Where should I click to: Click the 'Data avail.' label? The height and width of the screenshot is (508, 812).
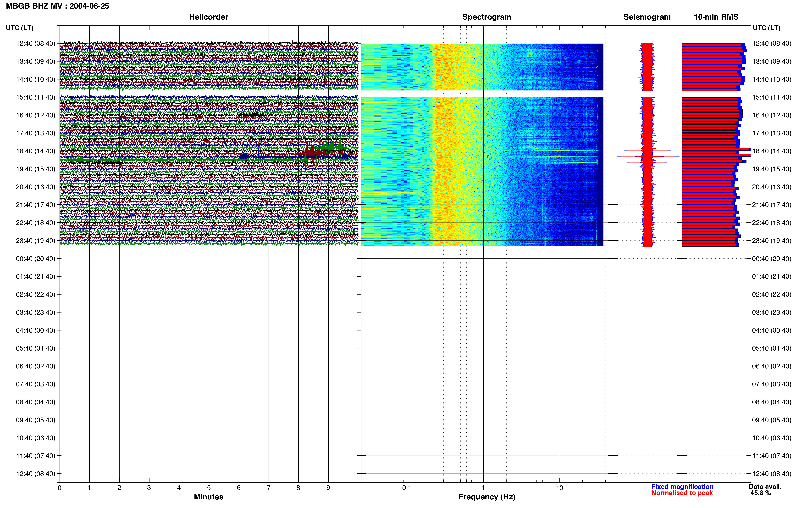click(x=765, y=486)
